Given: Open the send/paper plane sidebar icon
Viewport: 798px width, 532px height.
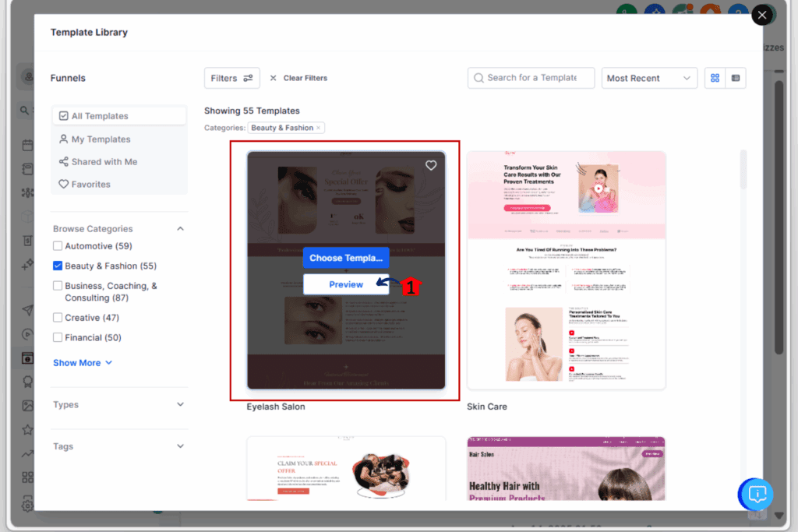Looking at the screenshot, I should [27, 310].
